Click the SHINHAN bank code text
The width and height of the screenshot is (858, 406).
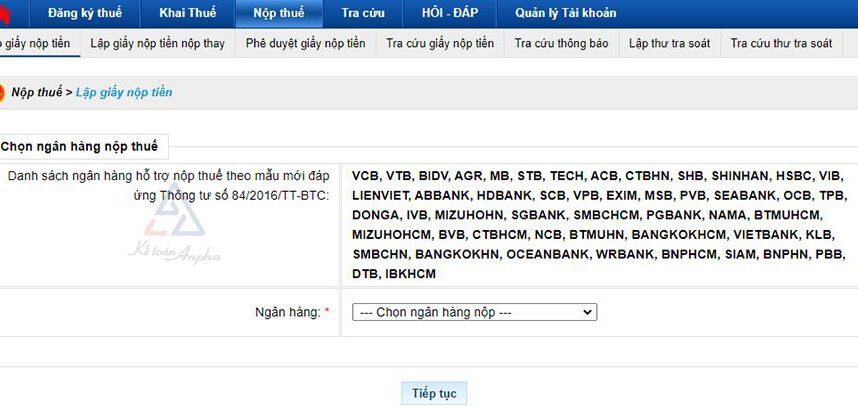pos(741,176)
